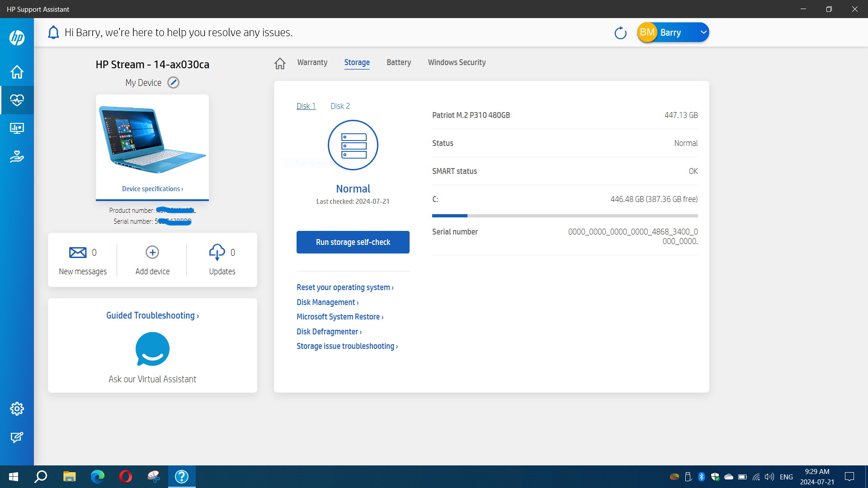868x488 pixels.
Task: Launch Microsoft Edge from taskbar
Action: (x=97, y=477)
